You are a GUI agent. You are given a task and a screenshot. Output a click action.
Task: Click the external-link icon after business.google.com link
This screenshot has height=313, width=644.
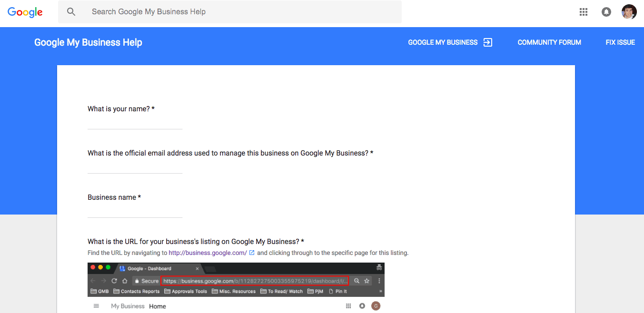click(x=251, y=253)
